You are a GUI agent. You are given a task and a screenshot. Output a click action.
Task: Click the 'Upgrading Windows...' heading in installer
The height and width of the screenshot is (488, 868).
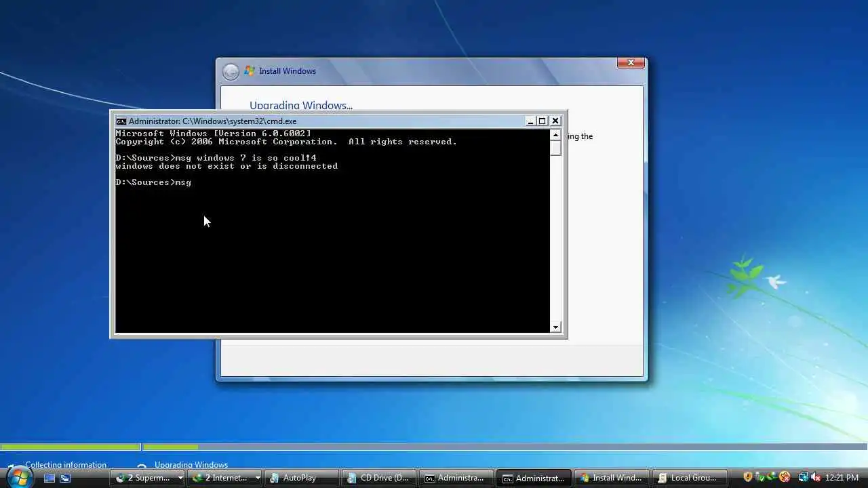pyautogui.click(x=301, y=105)
